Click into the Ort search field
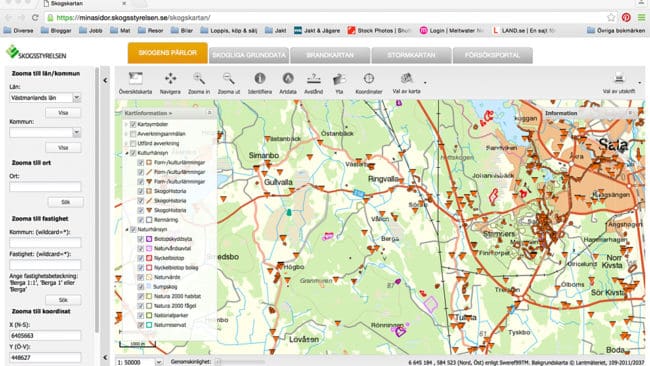This screenshot has width=650, height=366. pos(45,187)
